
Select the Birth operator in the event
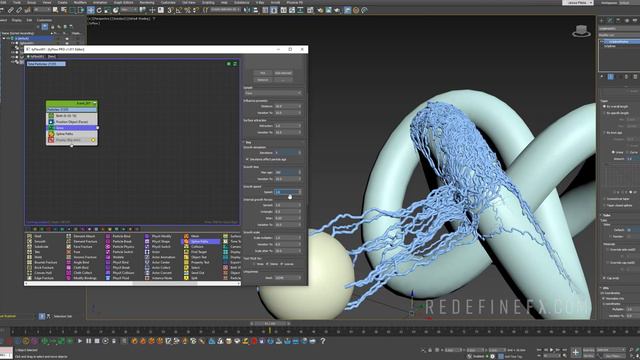71,116
